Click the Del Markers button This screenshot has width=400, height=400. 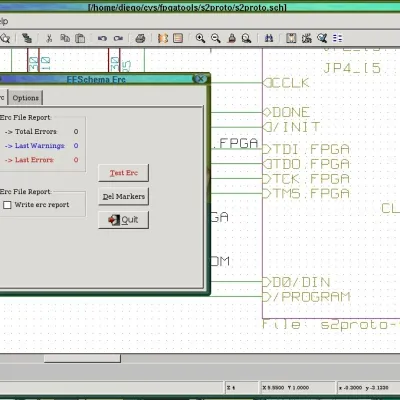tap(124, 196)
